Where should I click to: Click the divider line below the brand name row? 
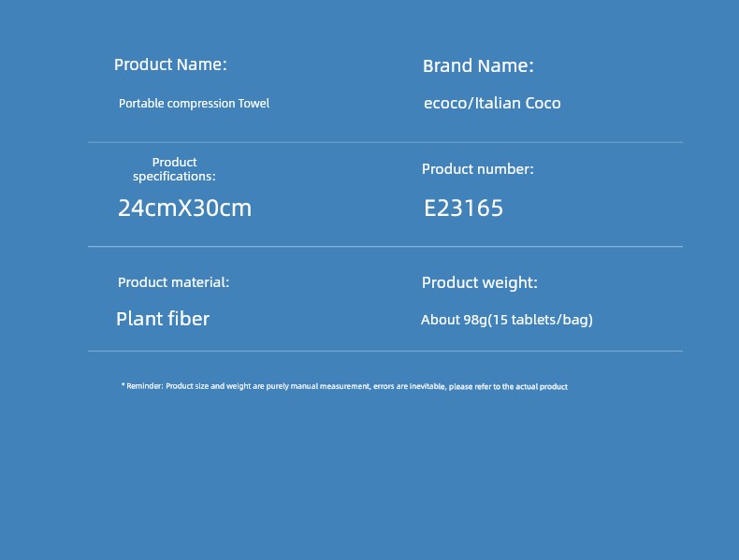coord(384,143)
